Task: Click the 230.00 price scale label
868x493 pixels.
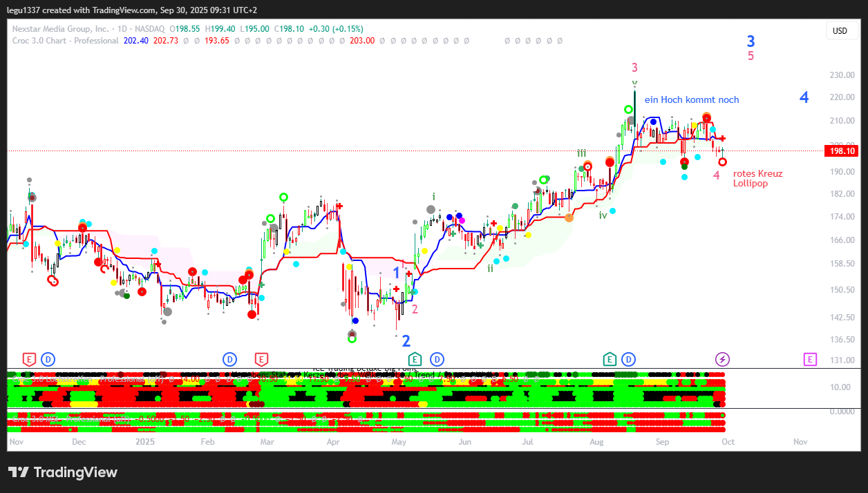Action: click(x=842, y=75)
